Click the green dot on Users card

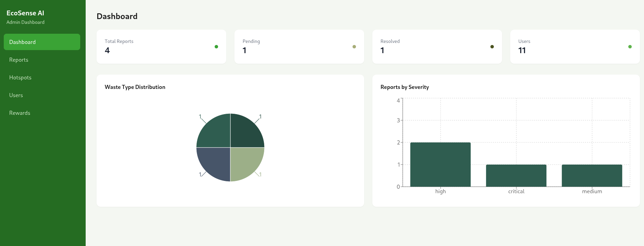(630, 47)
